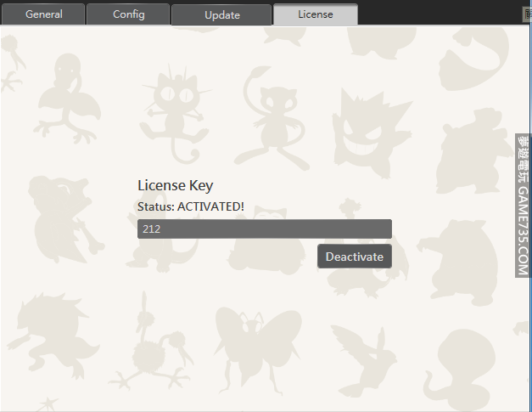The image size is (532, 412).
Task: Focus the license key input field
Action: point(265,229)
